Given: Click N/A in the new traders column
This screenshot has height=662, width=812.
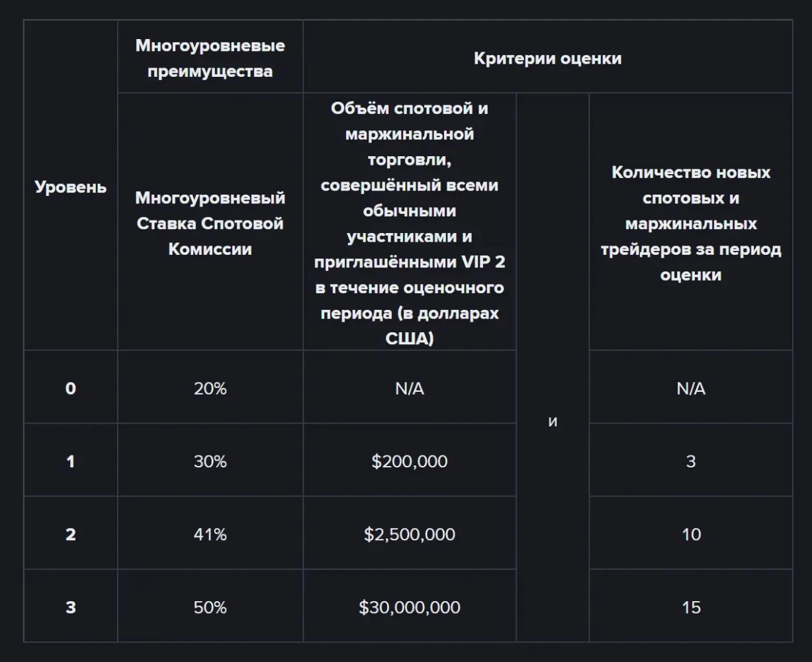Looking at the screenshot, I should [x=690, y=388].
